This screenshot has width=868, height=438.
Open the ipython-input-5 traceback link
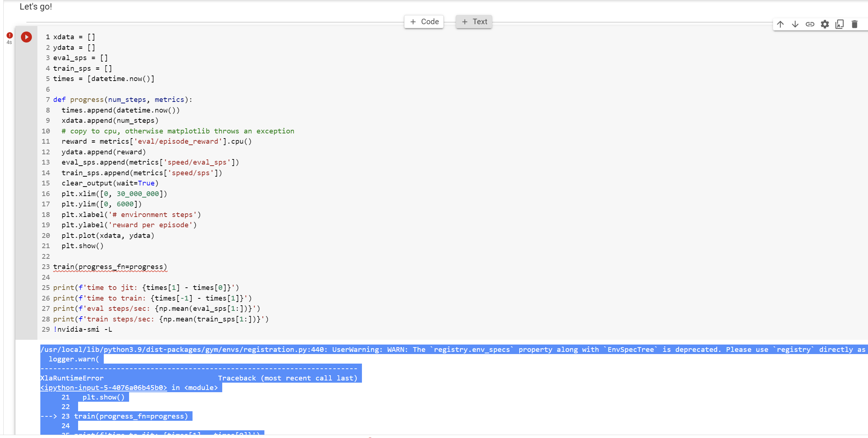pos(104,387)
